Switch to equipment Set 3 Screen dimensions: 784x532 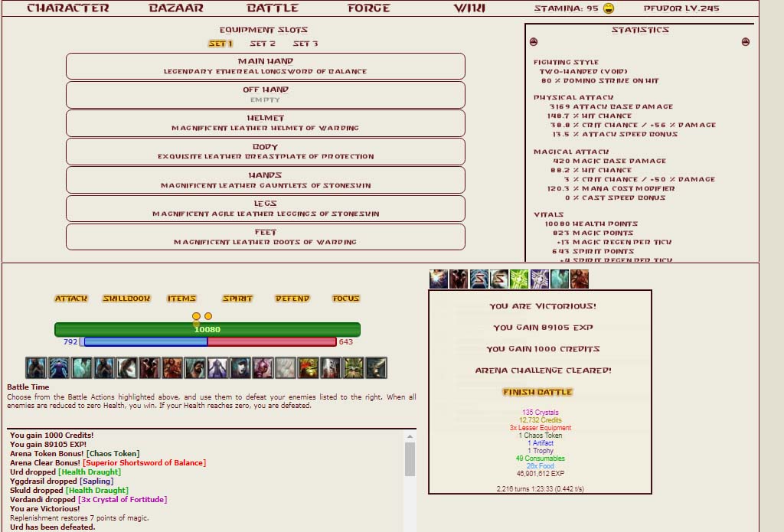(x=305, y=44)
